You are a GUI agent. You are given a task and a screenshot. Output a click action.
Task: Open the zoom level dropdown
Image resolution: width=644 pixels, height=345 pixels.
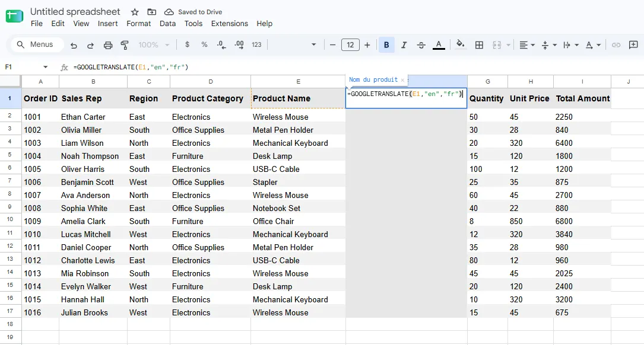coord(154,44)
